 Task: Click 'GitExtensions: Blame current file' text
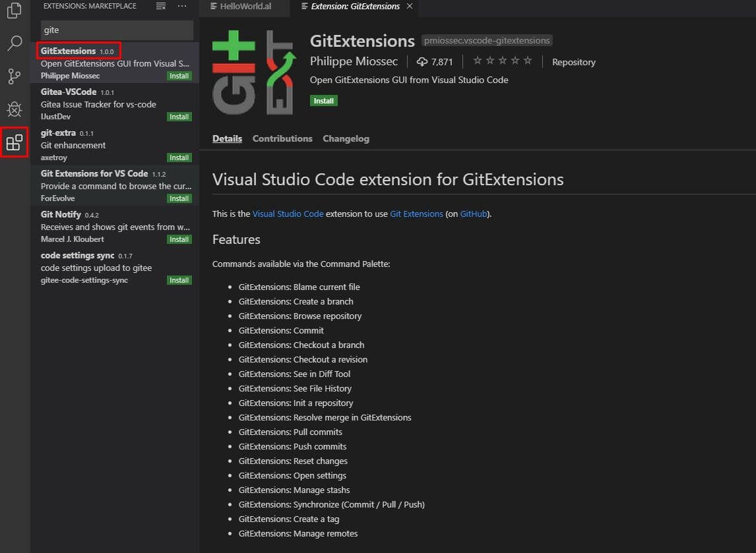299,287
